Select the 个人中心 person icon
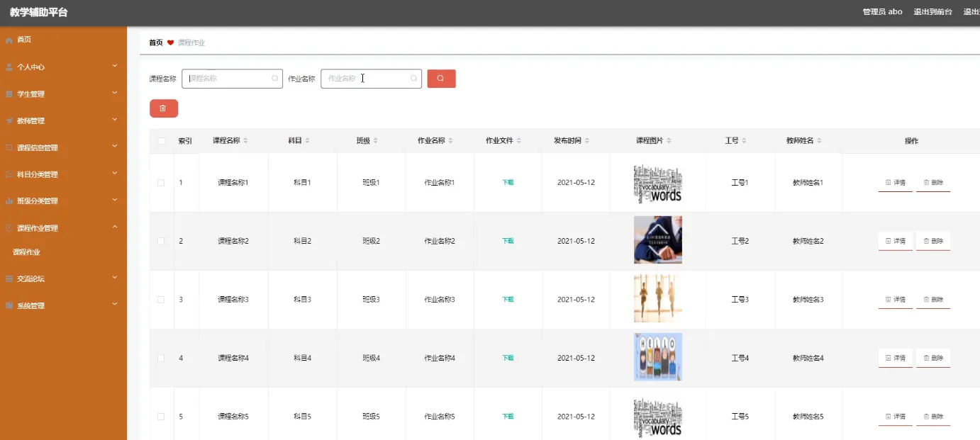 coord(9,67)
